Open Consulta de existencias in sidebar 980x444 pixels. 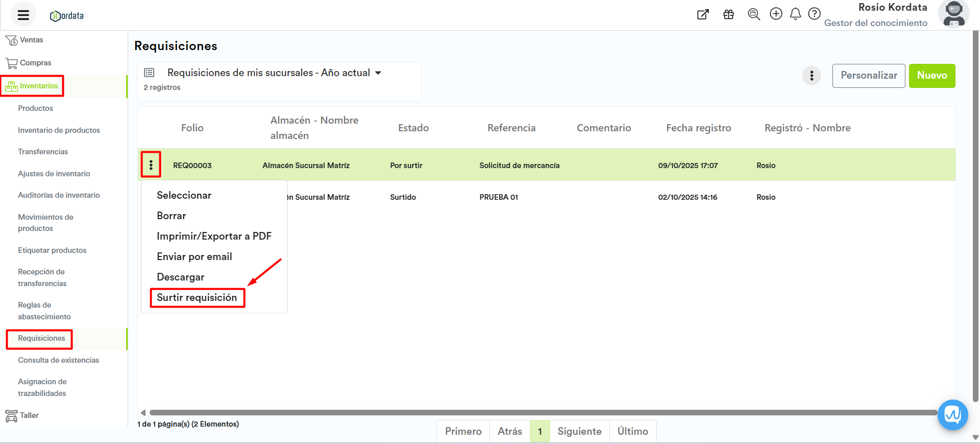(x=58, y=360)
